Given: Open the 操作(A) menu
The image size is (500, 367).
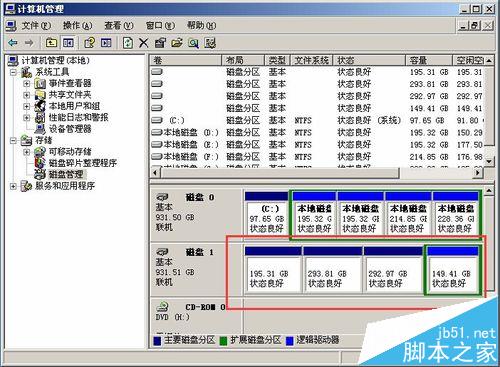Looking at the screenshot, I should tap(77, 26).
